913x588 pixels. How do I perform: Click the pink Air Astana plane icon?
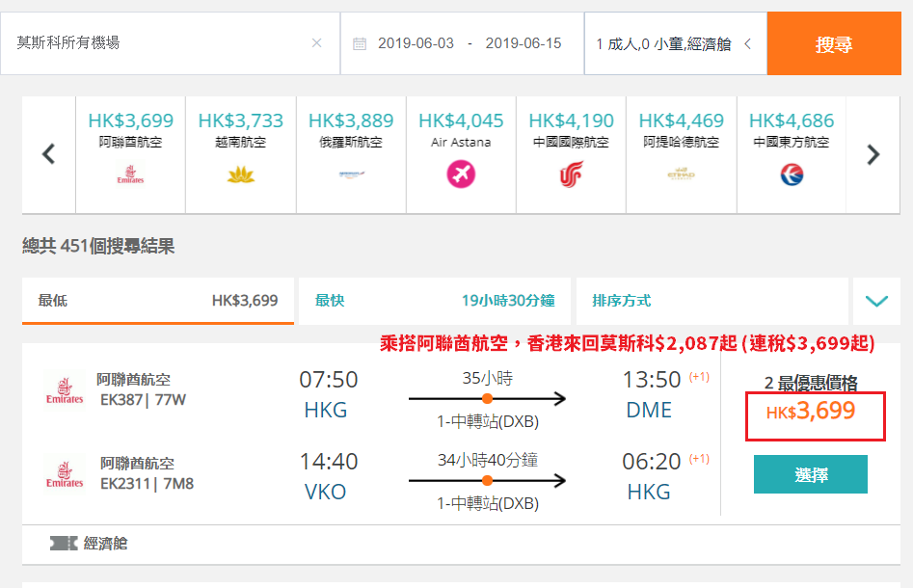coord(461,174)
